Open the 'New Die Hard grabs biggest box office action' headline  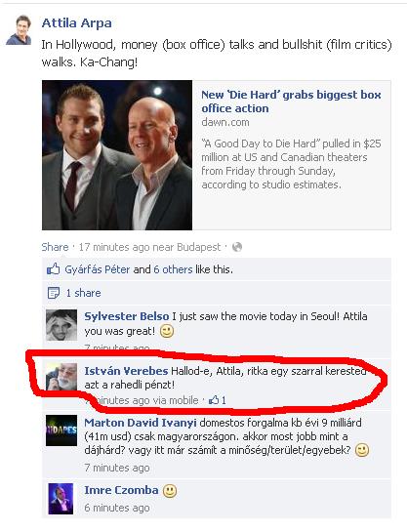(291, 102)
